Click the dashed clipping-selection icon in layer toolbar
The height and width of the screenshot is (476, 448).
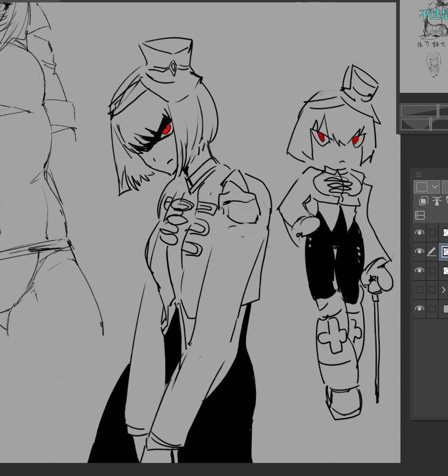pos(423,200)
